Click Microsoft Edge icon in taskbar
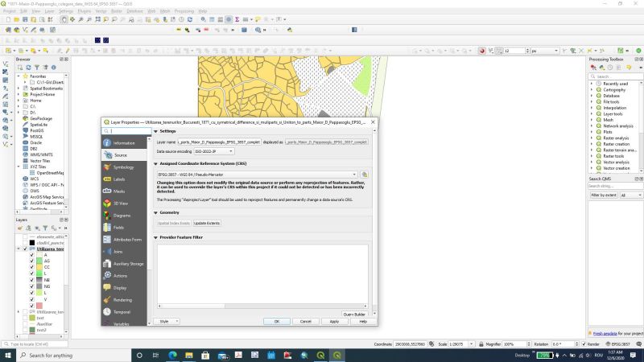This screenshot has height=362, width=644. (x=172, y=356)
